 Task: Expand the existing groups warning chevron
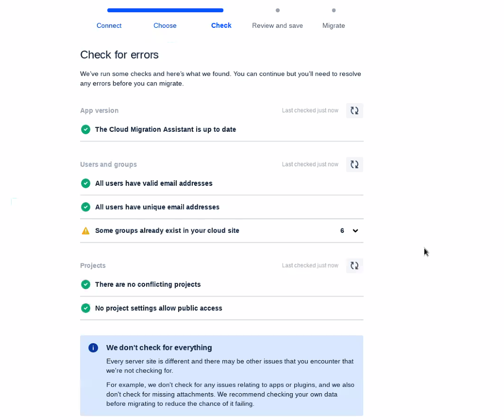(x=355, y=231)
